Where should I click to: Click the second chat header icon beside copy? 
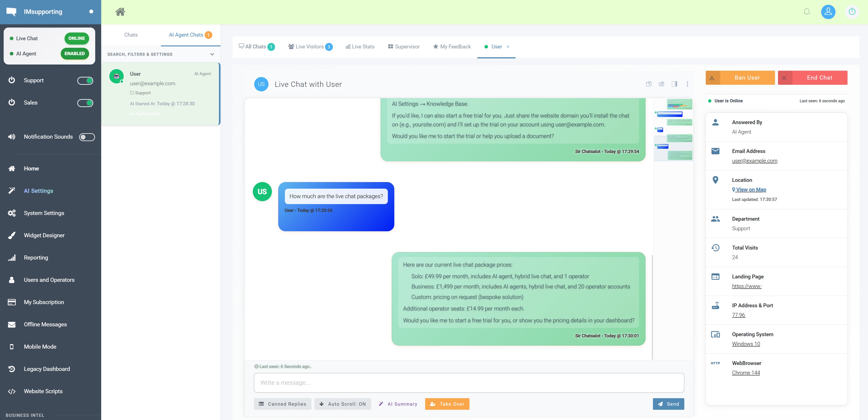click(661, 84)
